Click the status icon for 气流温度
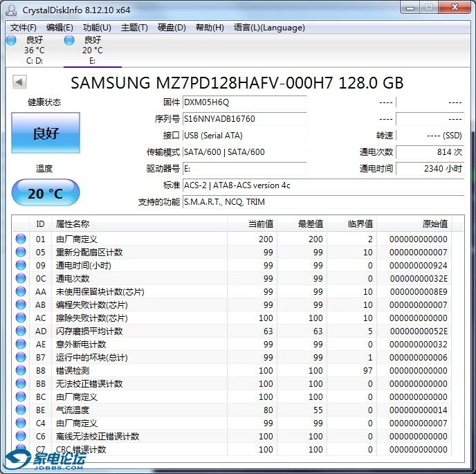Viewport: 476px width, 474px height. point(21,410)
